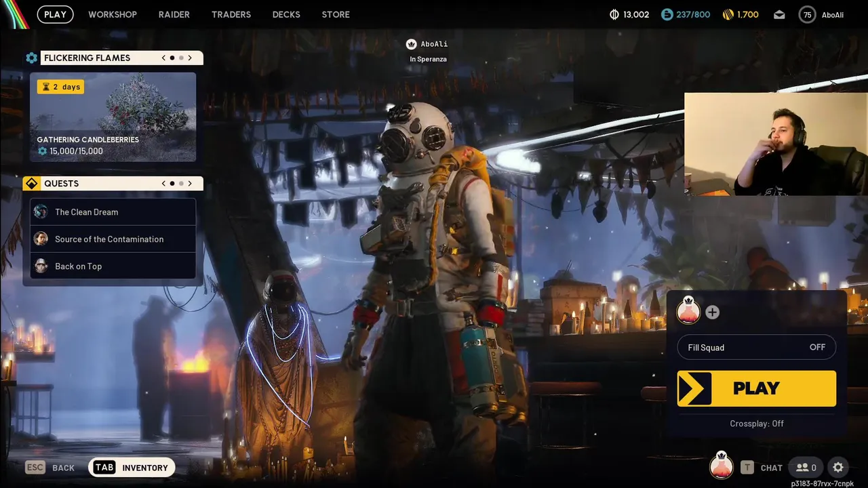Open the DECKS tab
Image resolution: width=868 pixels, height=488 pixels.
pos(286,14)
